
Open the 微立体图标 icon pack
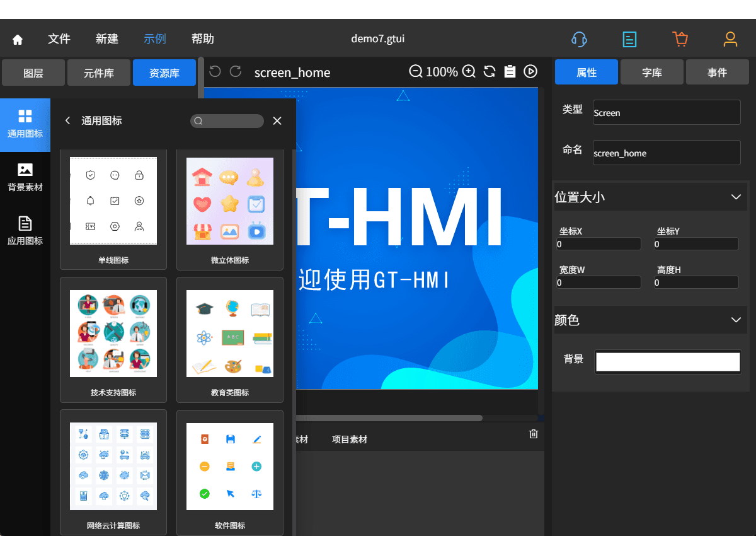230,210
